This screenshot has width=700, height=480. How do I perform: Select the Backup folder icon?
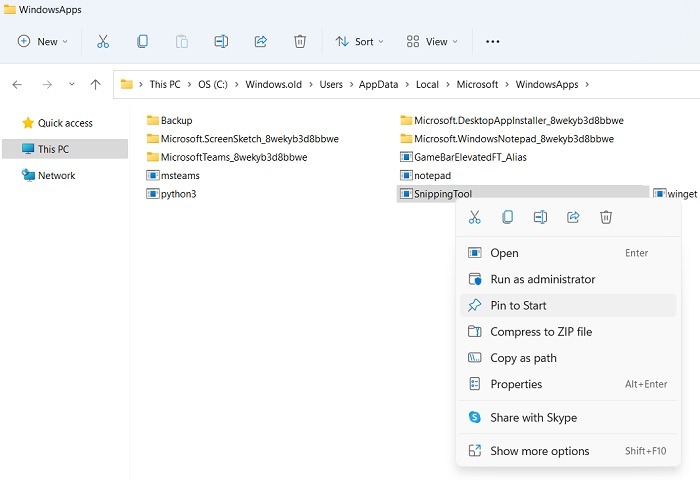[153, 120]
